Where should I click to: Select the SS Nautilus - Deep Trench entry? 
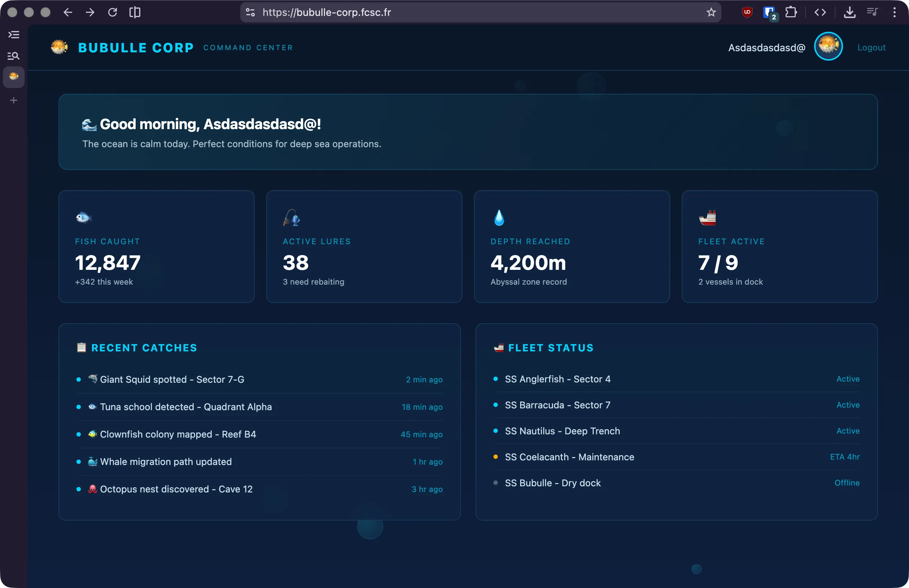562,431
